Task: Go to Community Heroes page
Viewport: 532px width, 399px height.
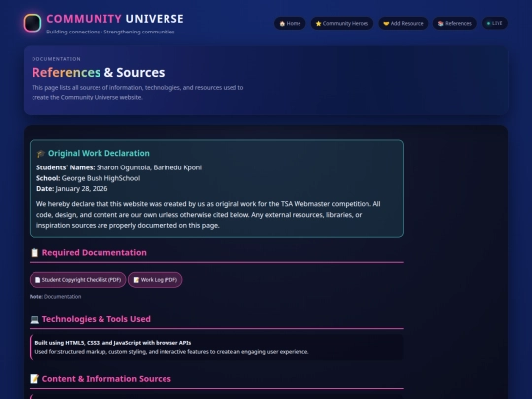Action: (342, 23)
